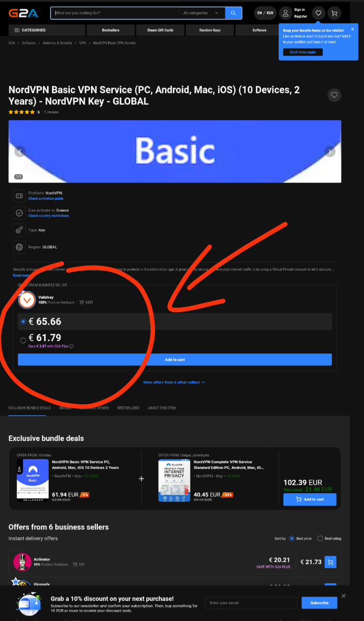Click the hamburger icon beside CATEGORIES
Screen dimensions: 364x621
point(17,30)
